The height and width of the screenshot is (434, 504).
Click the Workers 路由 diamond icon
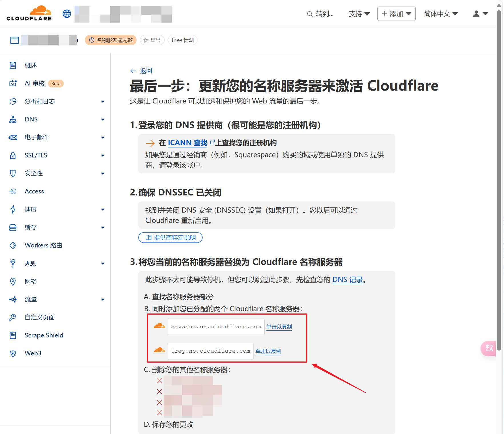click(x=13, y=245)
